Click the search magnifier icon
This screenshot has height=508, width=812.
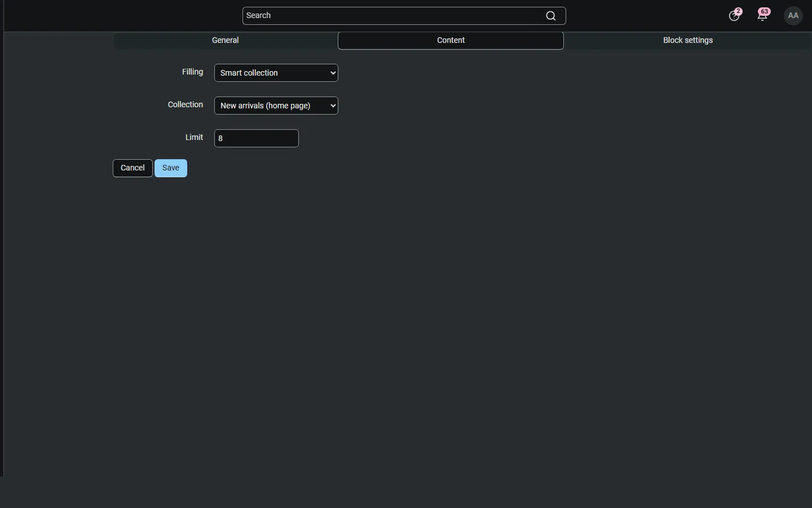tap(551, 16)
